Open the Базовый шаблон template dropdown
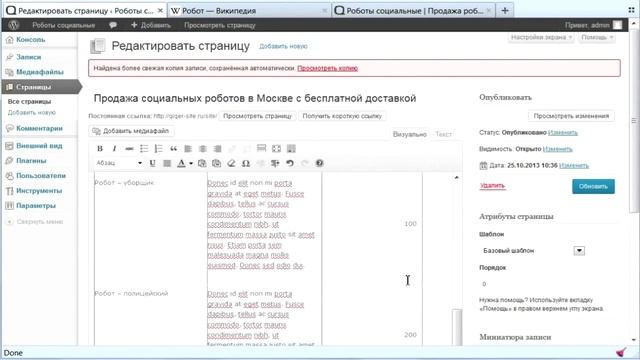Viewport: 640px width, 360px height. coord(533,251)
